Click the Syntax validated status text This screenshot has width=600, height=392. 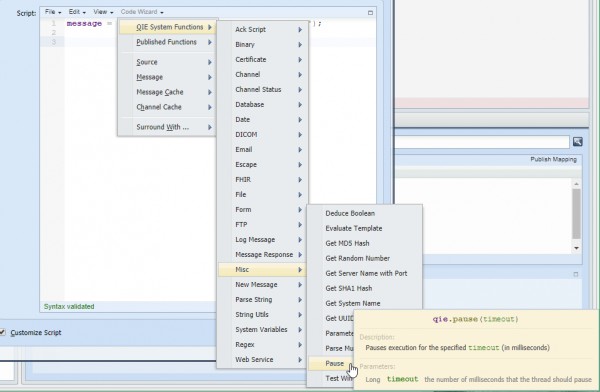69,306
